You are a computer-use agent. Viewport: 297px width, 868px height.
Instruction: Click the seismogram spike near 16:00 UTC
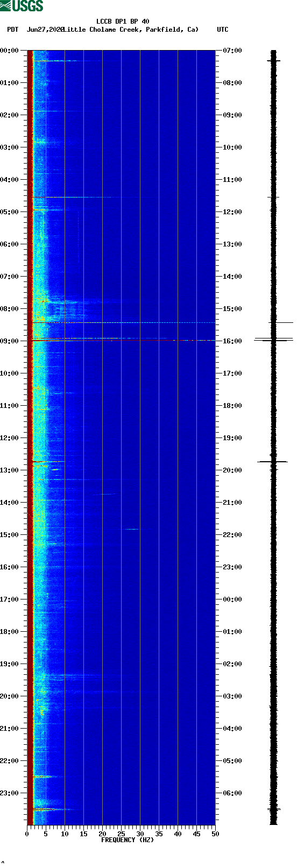click(x=273, y=340)
